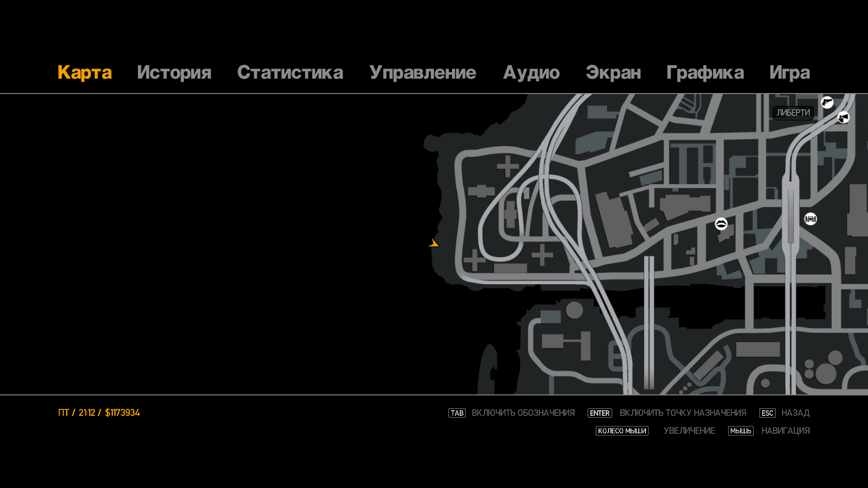Viewport: 868px width, 488px height.
Task: Open the Игра tab
Action: tap(789, 73)
